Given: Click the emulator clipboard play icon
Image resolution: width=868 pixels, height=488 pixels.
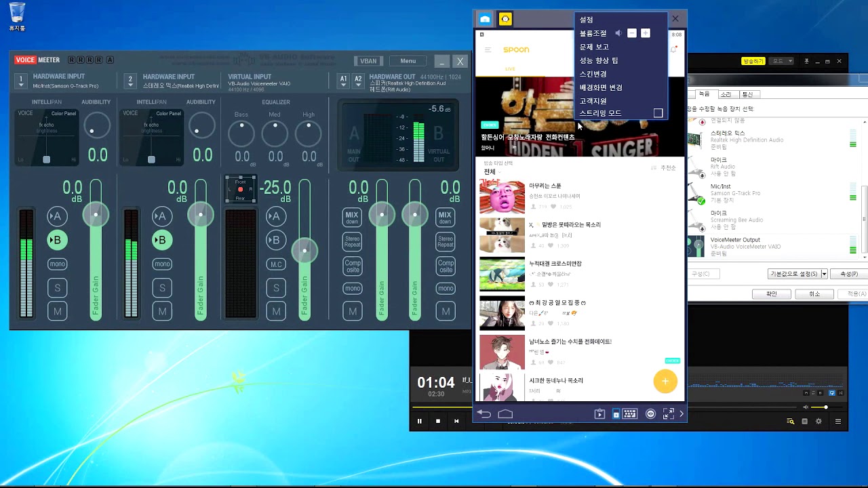Looking at the screenshot, I should point(599,413).
